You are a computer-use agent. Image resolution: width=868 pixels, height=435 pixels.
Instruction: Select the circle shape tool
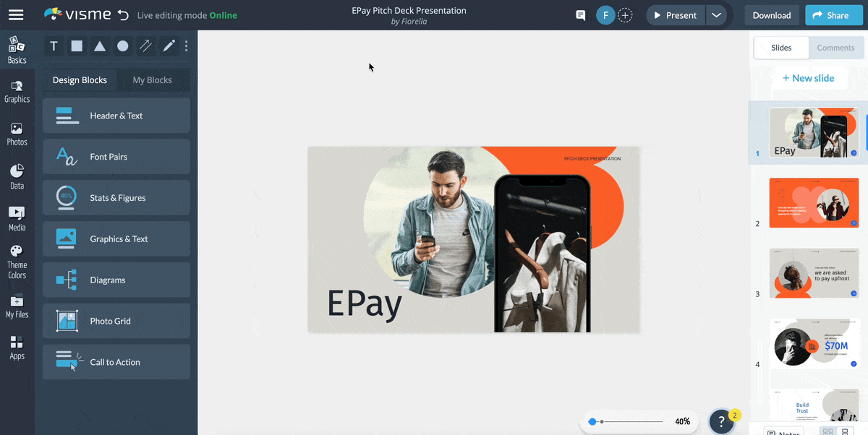point(123,46)
